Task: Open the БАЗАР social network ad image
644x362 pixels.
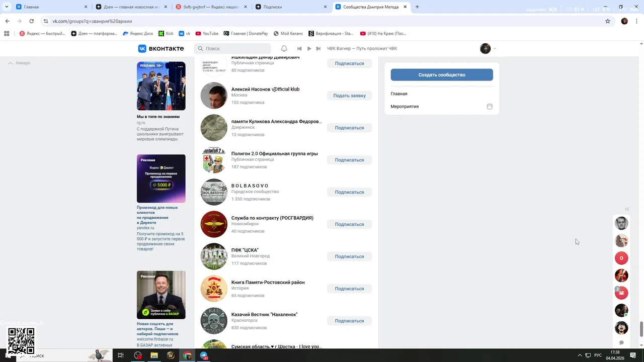Action: [161, 295]
